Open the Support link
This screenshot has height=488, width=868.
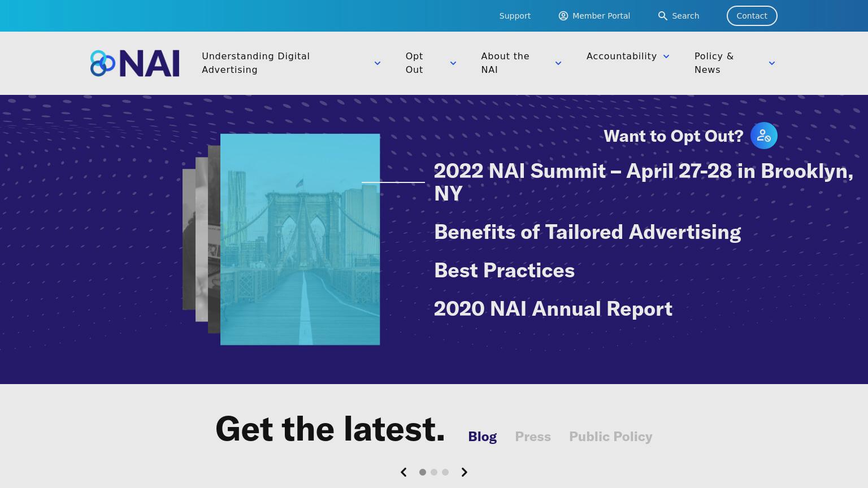[x=515, y=16]
